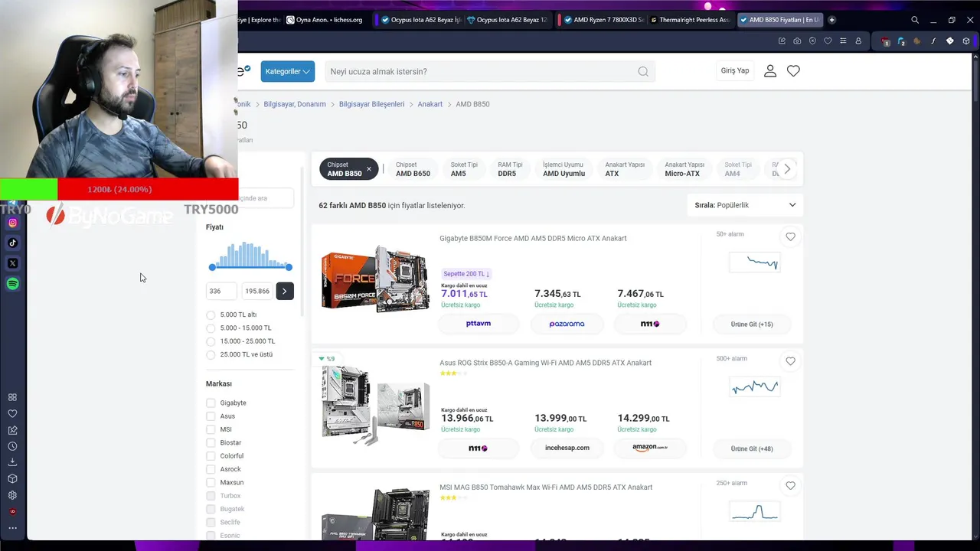Screen dimensions: 980x551
Task: Take a snapshot with camera icon
Action: point(797,41)
